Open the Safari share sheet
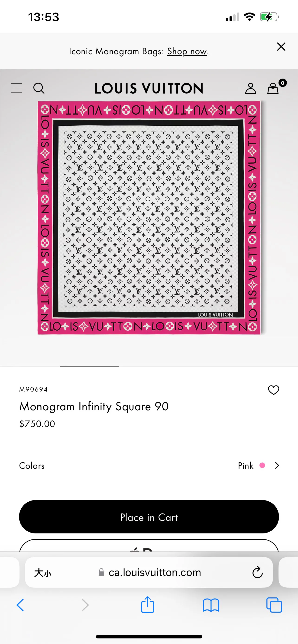Screen dimensions: 298x644 pyautogui.click(x=147, y=605)
